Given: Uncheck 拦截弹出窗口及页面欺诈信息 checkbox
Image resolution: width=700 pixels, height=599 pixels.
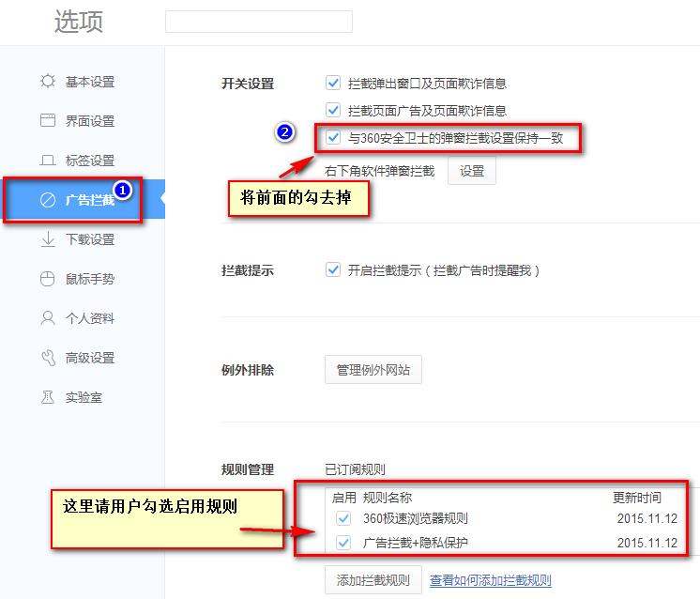Looking at the screenshot, I should click(333, 84).
